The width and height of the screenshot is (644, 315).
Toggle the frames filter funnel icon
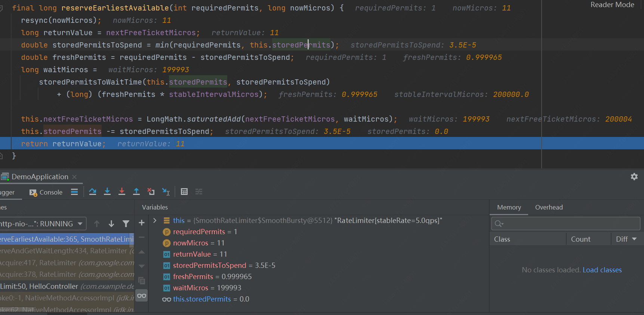(126, 224)
